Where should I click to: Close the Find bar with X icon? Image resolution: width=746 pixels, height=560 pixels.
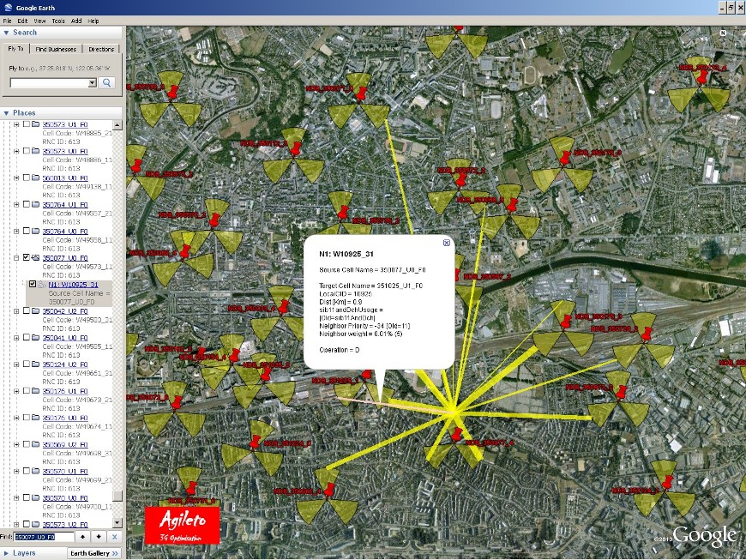click(x=114, y=537)
